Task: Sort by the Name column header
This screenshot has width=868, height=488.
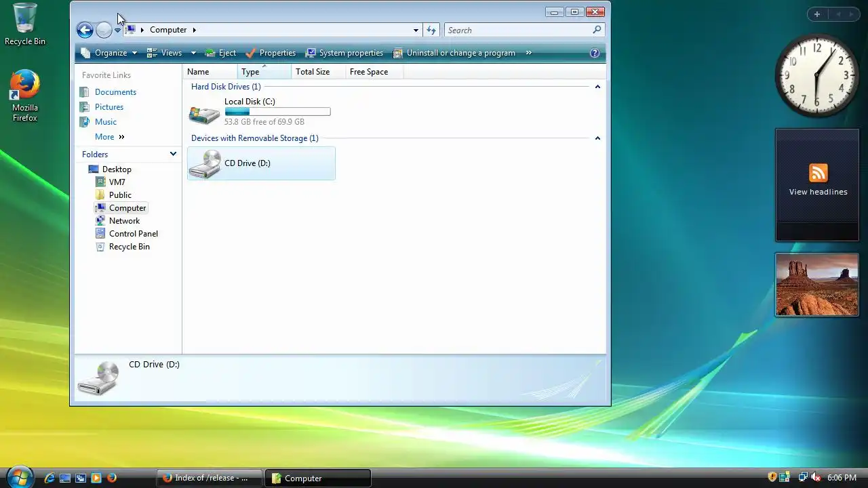Action: tap(210, 72)
